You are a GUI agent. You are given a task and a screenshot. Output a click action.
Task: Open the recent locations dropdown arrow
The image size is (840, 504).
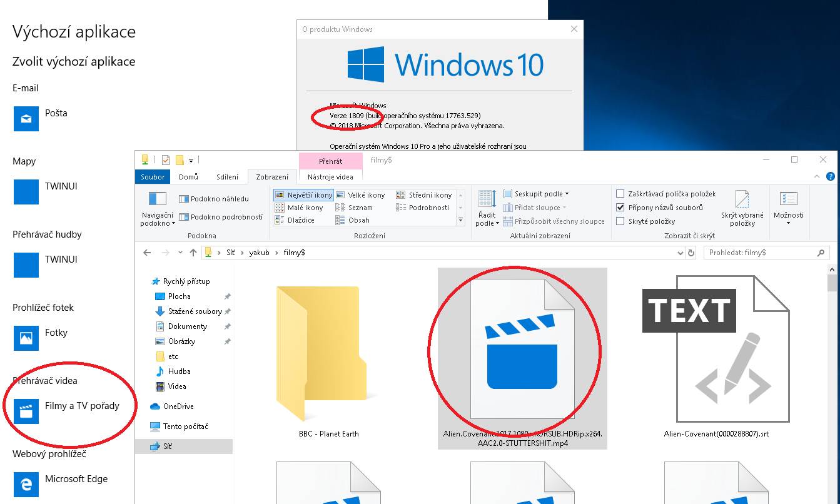click(180, 253)
